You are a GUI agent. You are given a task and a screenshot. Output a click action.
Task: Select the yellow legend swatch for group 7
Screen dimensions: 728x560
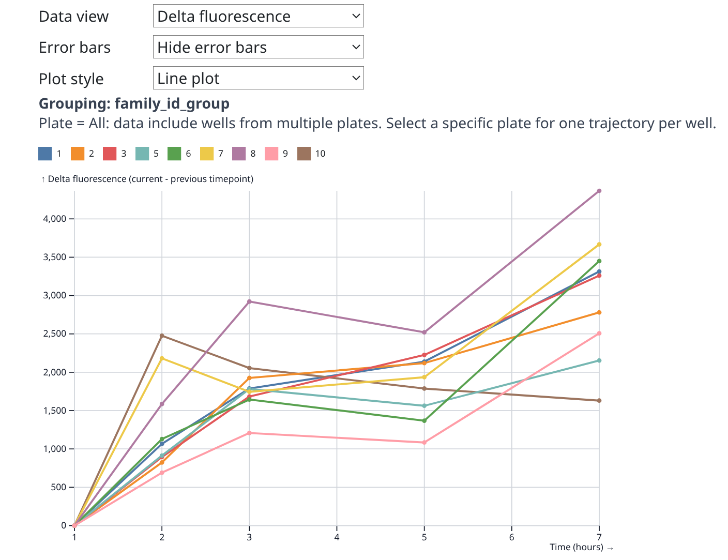click(x=206, y=154)
